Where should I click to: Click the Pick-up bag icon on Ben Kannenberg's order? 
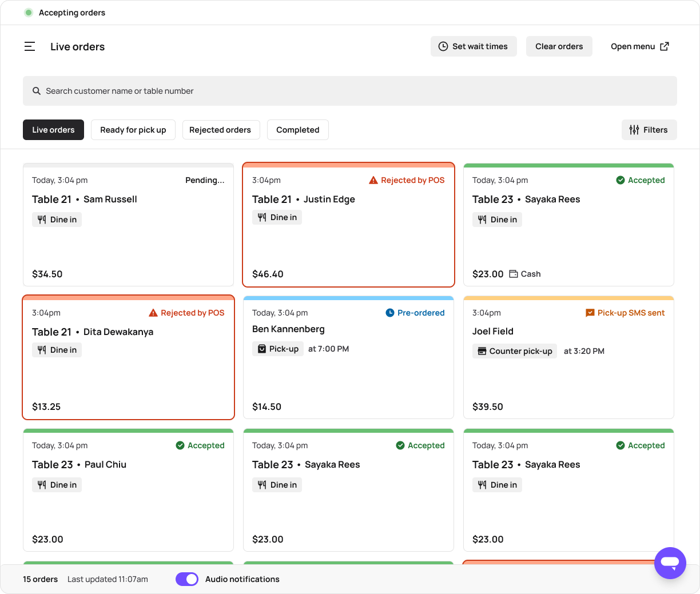coord(262,349)
